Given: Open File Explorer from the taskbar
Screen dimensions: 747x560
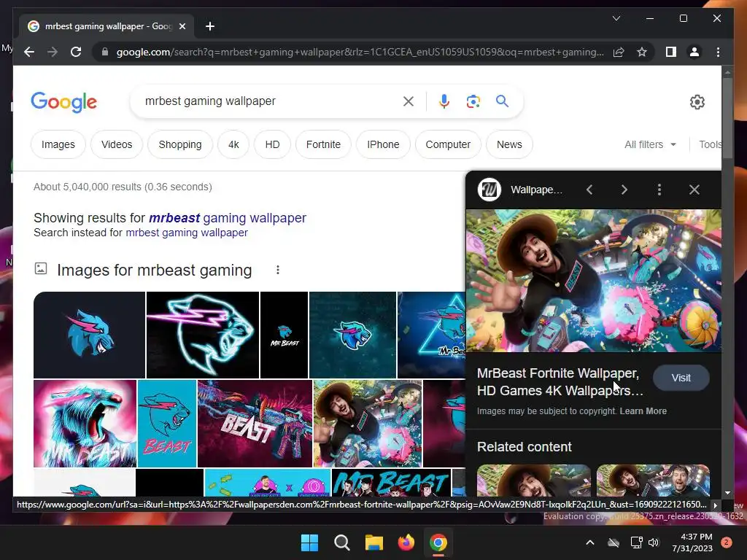Looking at the screenshot, I should pyautogui.click(x=374, y=542).
